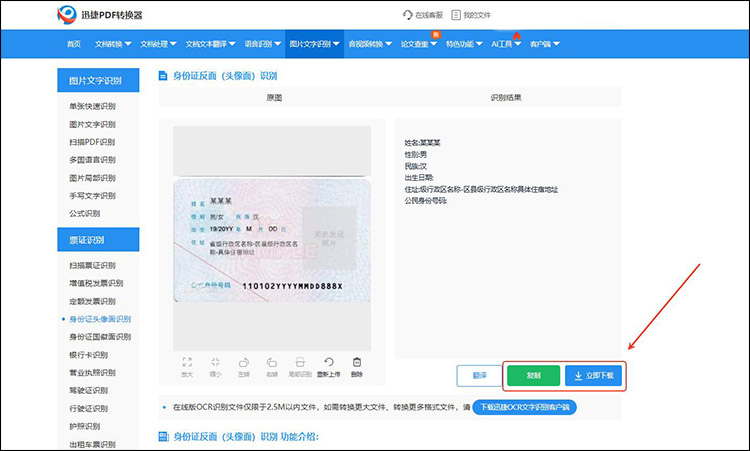Click the green 复制 button
The height and width of the screenshot is (451, 750).
coord(532,376)
